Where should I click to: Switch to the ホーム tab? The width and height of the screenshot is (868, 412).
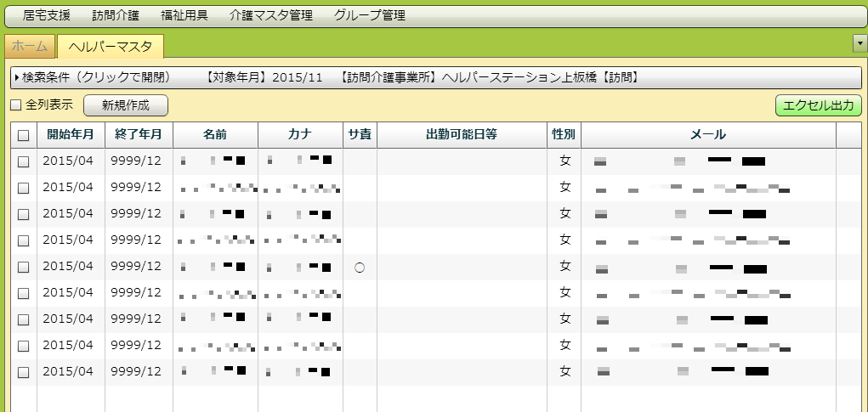30,46
